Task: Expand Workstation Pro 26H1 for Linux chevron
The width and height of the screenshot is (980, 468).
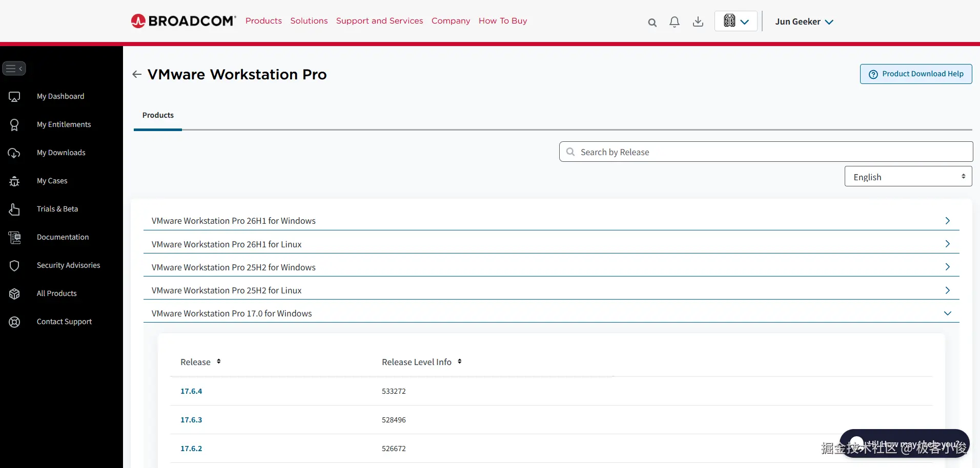Action: 947,244
